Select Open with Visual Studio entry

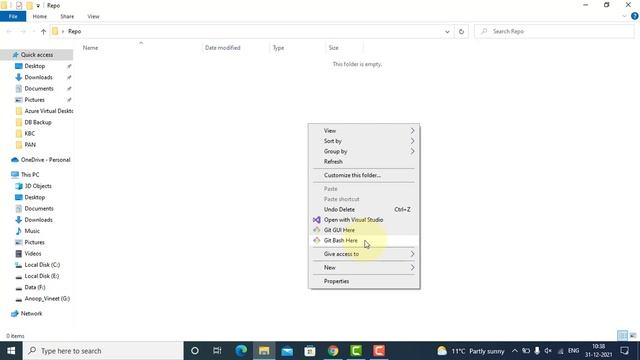tap(364, 220)
